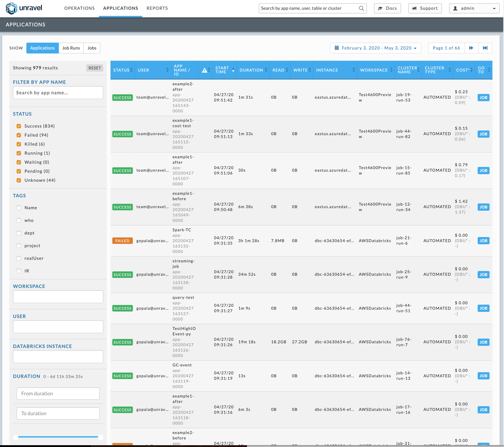The height and width of the screenshot is (447, 504).
Task: Sort by Duration column arrows
Action: point(266,70)
